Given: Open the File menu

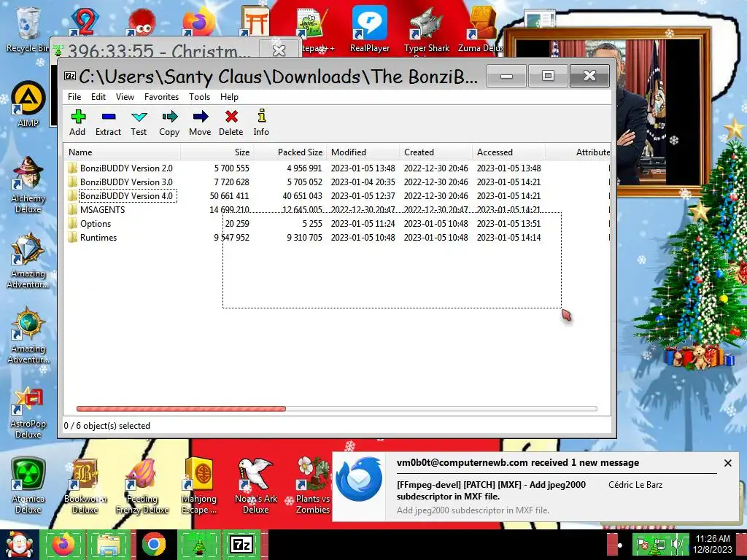Looking at the screenshot, I should (74, 97).
